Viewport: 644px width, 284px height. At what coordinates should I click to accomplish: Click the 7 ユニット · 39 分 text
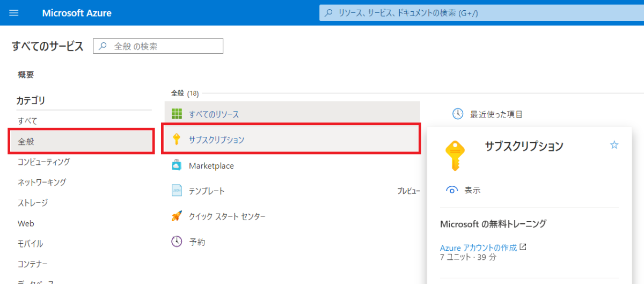(468, 257)
